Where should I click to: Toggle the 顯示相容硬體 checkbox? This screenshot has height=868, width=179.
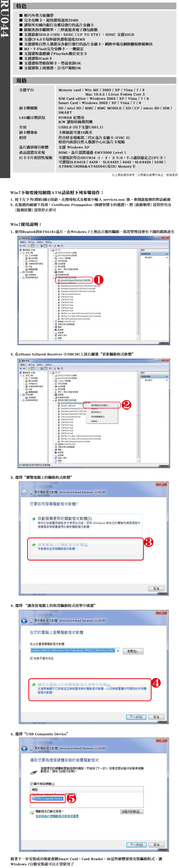[x=32, y=783]
